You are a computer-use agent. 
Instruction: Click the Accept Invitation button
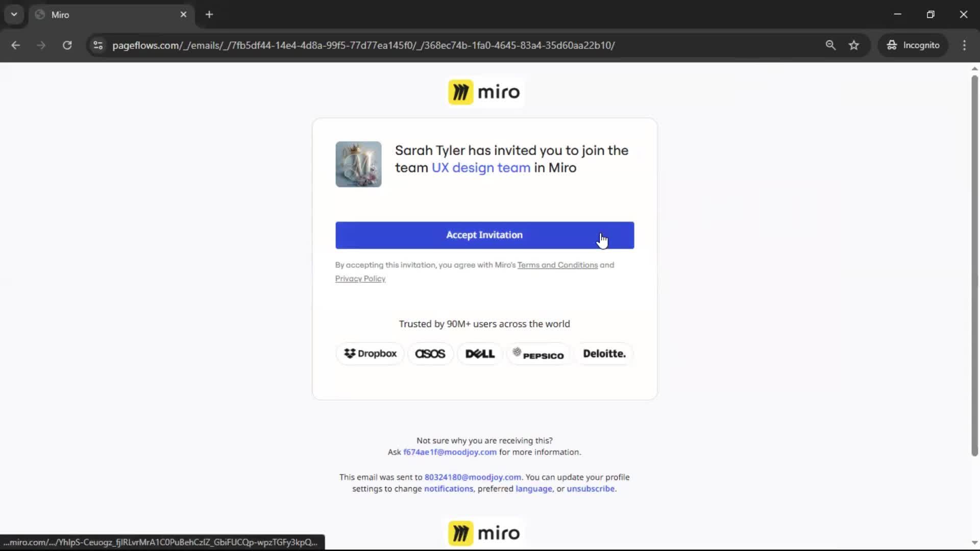pyautogui.click(x=484, y=235)
